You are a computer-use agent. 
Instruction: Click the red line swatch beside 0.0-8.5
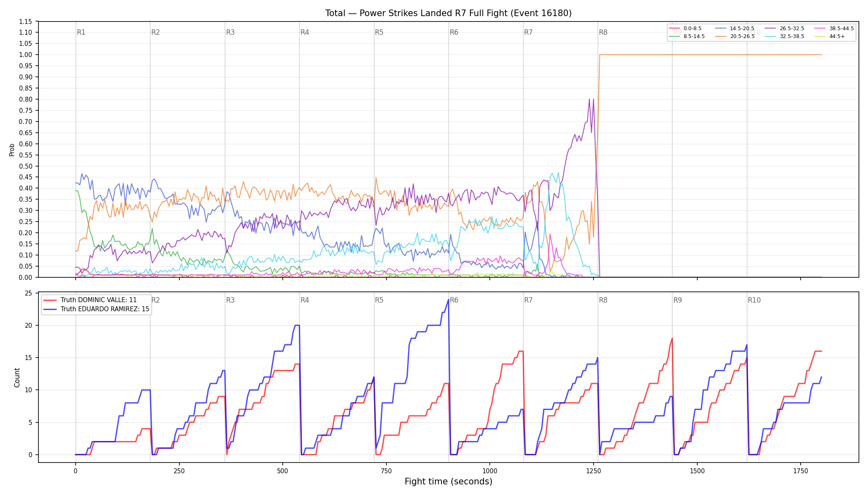tap(674, 29)
